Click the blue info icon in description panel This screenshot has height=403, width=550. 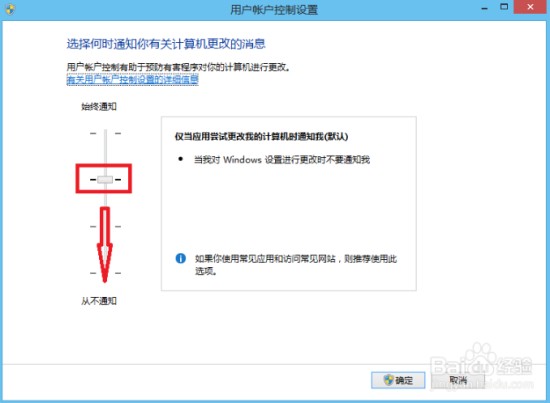pyautogui.click(x=181, y=259)
